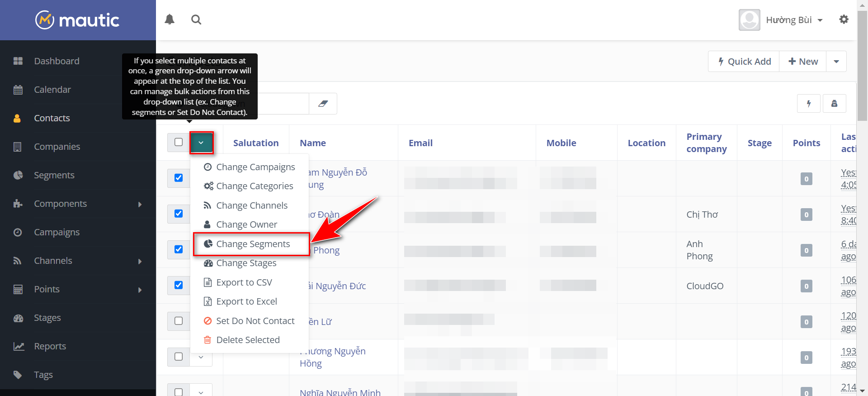Viewport: 868px width, 396px height.
Task: Select Change Segments from bulk menu
Action: pyautogui.click(x=252, y=244)
